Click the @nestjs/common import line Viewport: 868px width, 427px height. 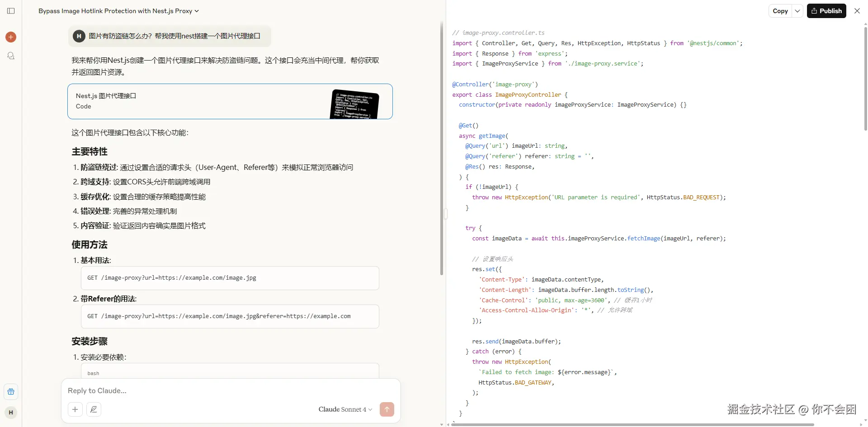click(597, 43)
